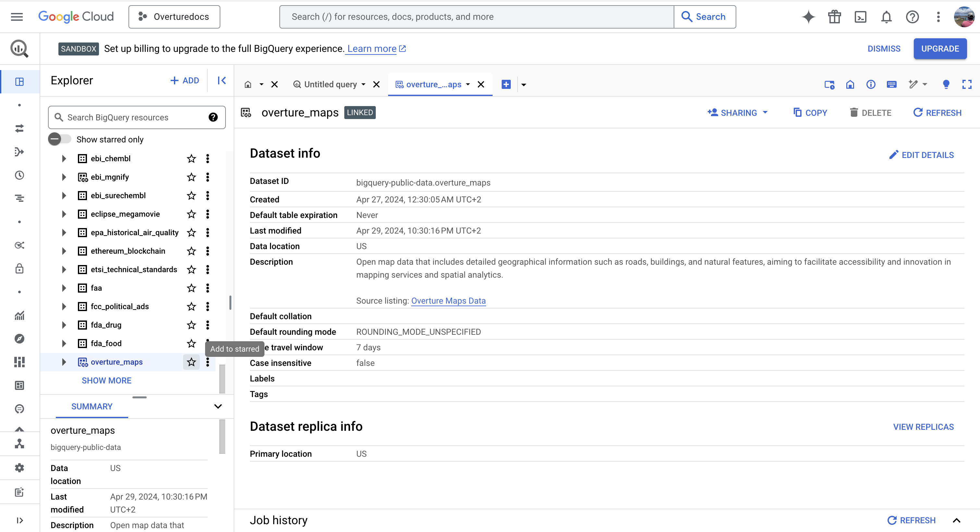Switch to the Untitled query tab
The height and width of the screenshot is (532, 980).
tap(330, 84)
